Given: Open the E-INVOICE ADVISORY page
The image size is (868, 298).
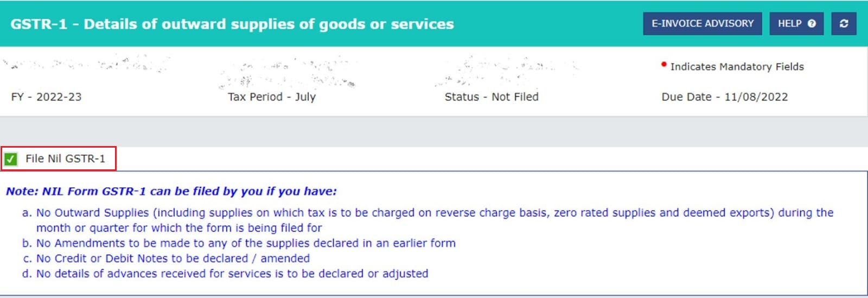Looking at the screenshot, I should tap(702, 24).
